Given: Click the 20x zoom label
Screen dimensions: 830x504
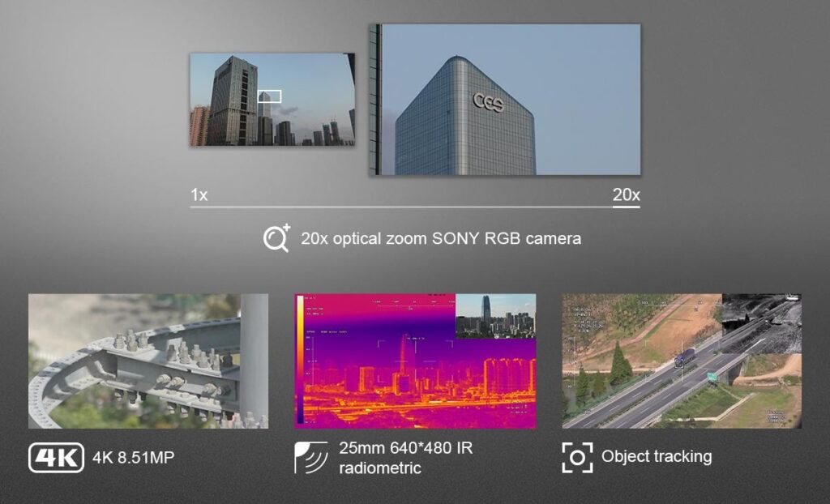Looking at the screenshot, I should [x=626, y=195].
